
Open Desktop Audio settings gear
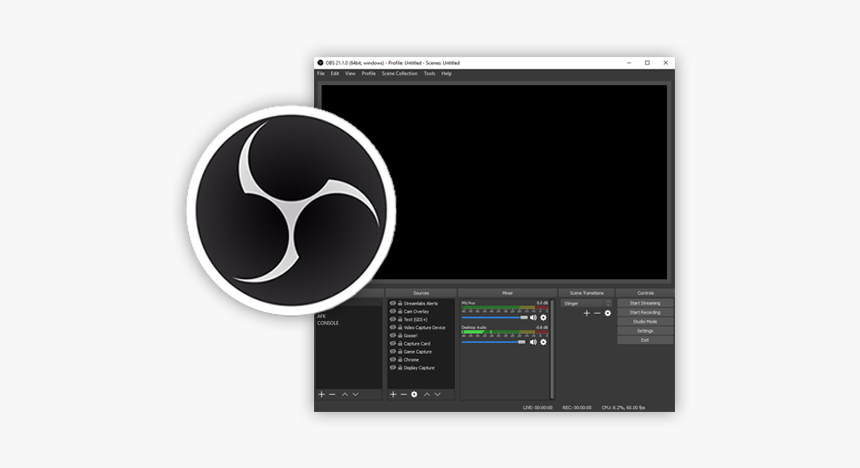tap(544, 342)
